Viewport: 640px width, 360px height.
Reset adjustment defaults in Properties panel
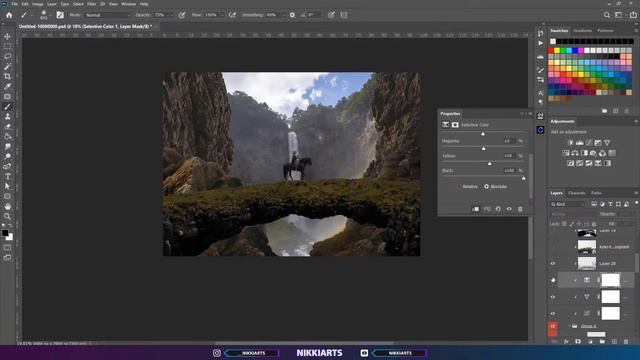point(498,209)
